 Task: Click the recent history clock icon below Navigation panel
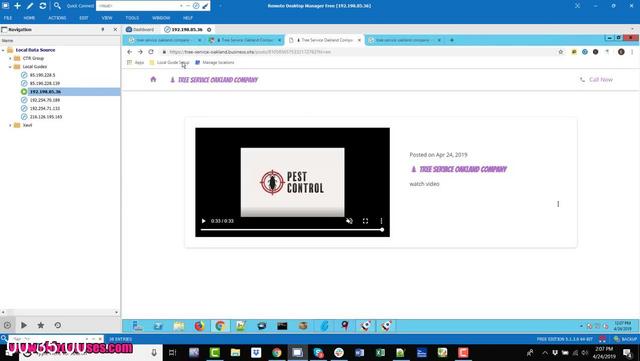point(58,325)
